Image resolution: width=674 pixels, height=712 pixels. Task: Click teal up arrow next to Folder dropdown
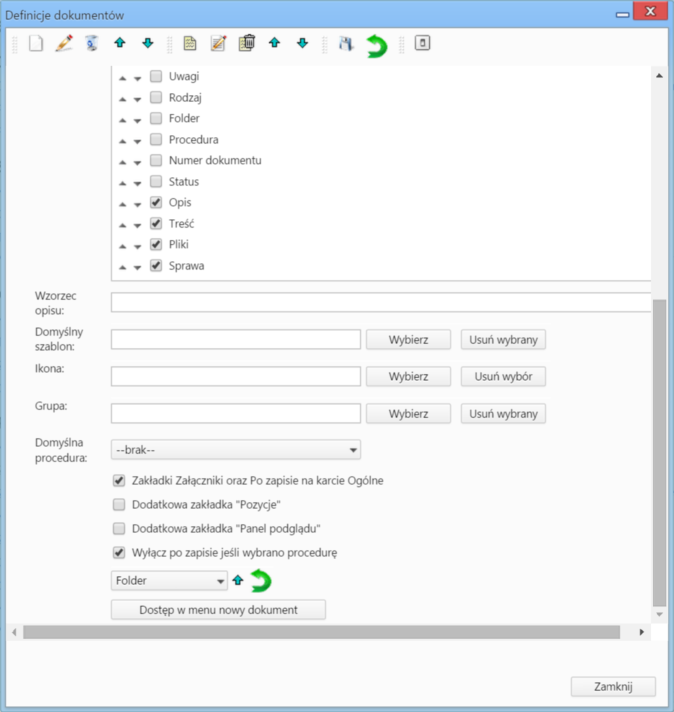(x=238, y=580)
